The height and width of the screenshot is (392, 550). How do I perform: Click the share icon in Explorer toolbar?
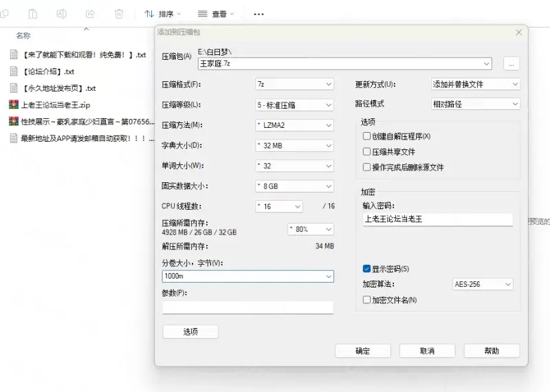[x=90, y=14]
